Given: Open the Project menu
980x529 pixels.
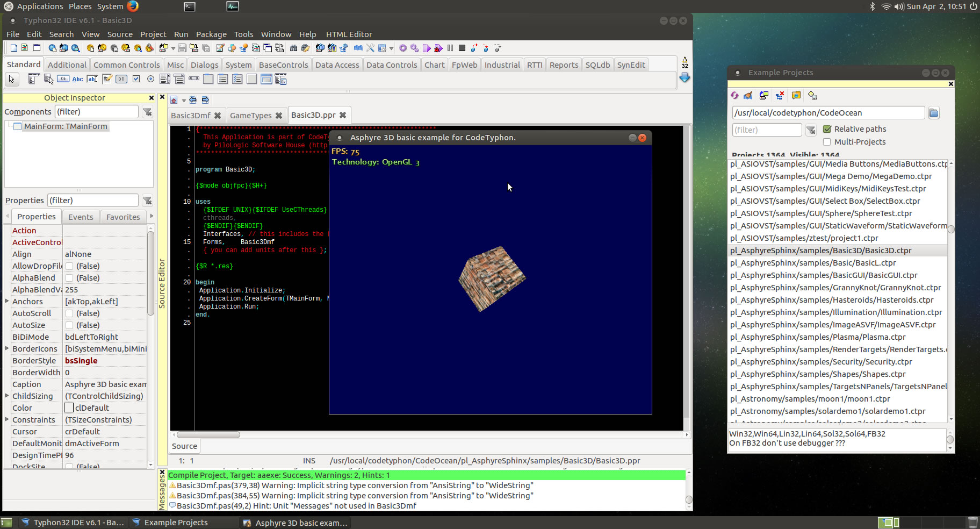Looking at the screenshot, I should (x=153, y=34).
